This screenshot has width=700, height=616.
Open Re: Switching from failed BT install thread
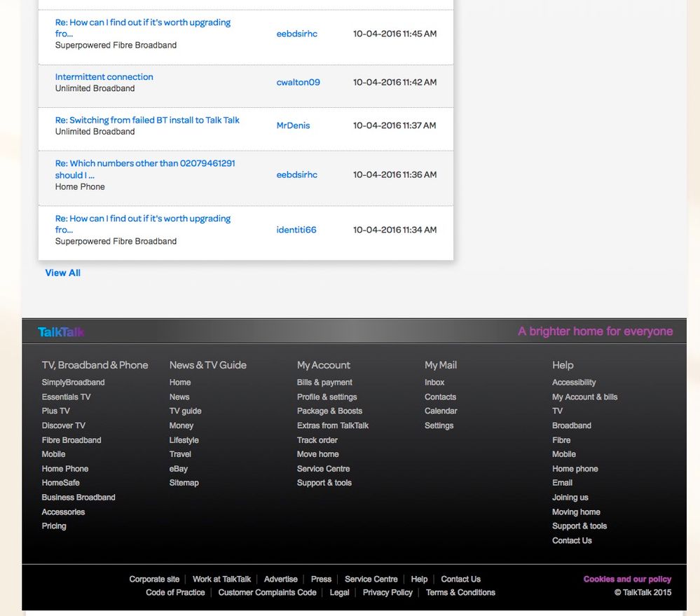(147, 120)
